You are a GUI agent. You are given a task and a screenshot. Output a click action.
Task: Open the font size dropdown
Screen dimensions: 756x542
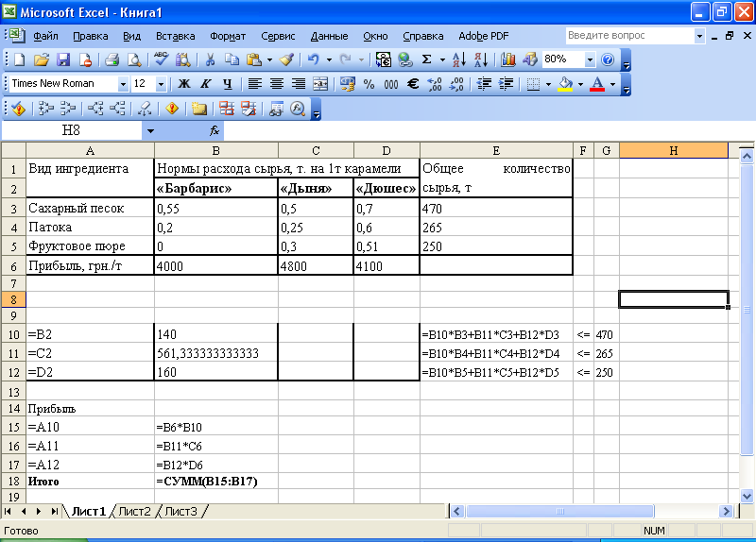(x=161, y=84)
